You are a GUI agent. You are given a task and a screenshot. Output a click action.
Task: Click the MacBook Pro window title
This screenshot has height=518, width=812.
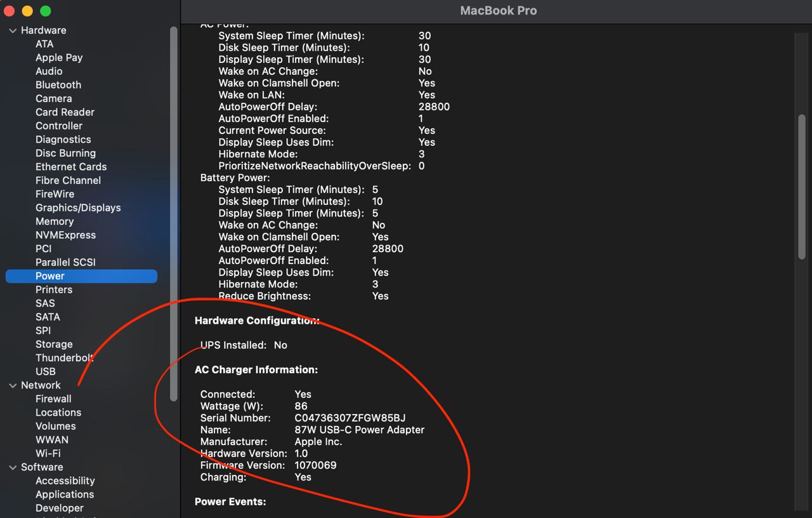pyautogui.click(x=499, y=11)
